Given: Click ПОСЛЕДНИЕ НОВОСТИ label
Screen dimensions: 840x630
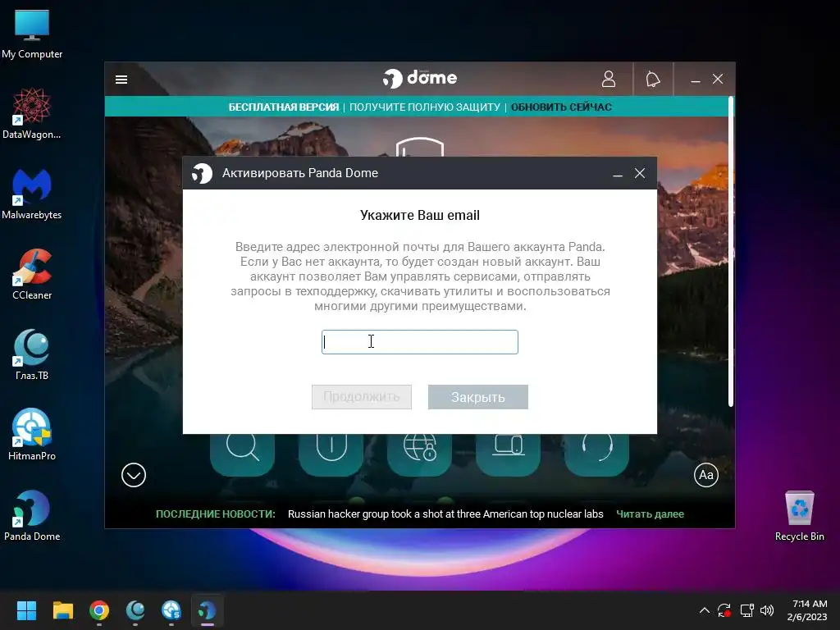Looking at the screenshot, I should 216,514.
